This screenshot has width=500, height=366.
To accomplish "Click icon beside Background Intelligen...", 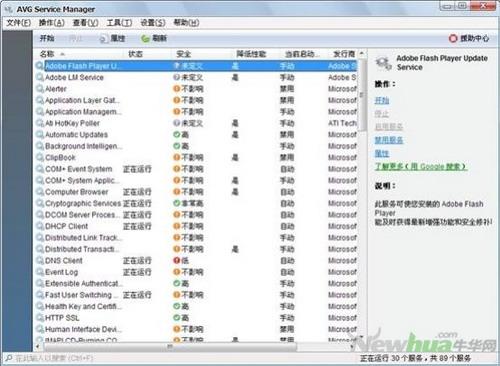I will [40, 146].
